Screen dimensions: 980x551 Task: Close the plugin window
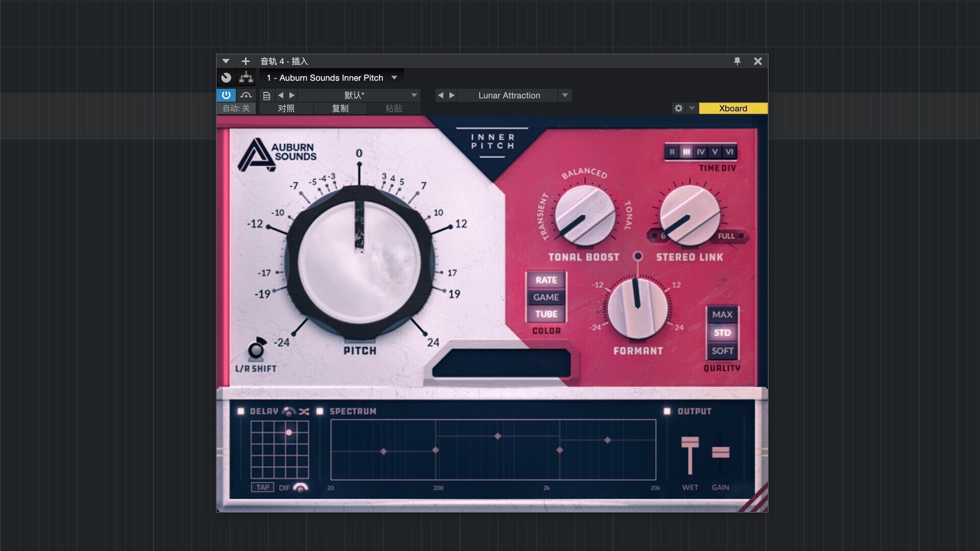pyautogui.click(x=758, y=61)
